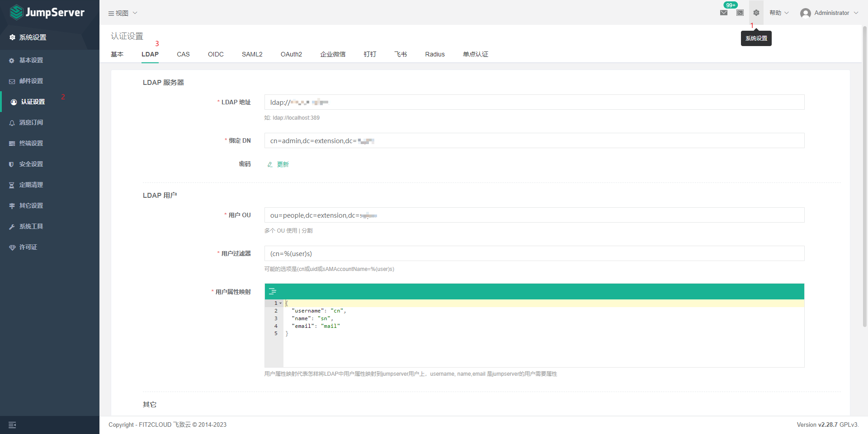This screenshot has width=868, height=434.
Task: Click the envelope icon beside 邮件设置
Action: pos(12,81)
